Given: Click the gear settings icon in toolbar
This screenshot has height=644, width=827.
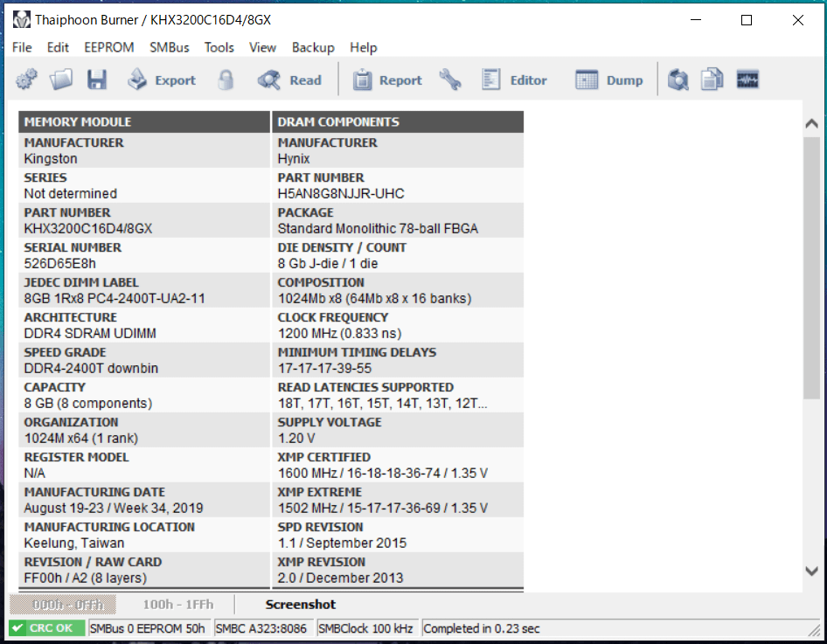Looking at the screenshot, I should click(26, 80).
